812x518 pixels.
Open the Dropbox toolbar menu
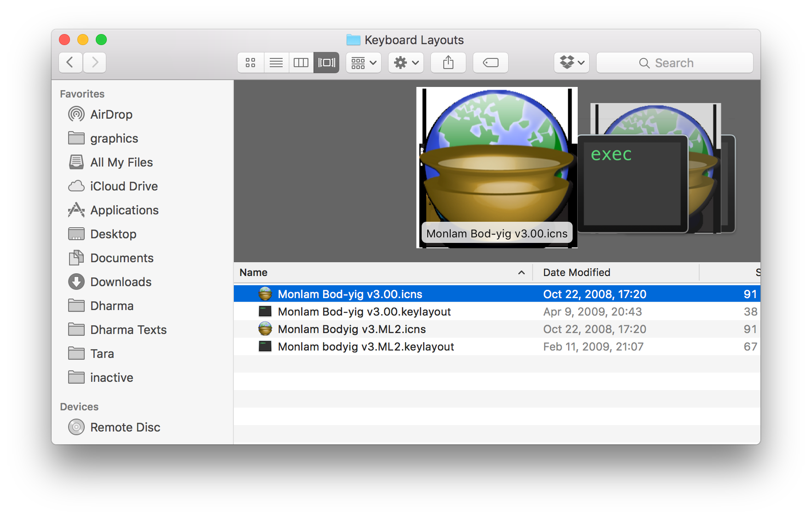click(572, 63)
